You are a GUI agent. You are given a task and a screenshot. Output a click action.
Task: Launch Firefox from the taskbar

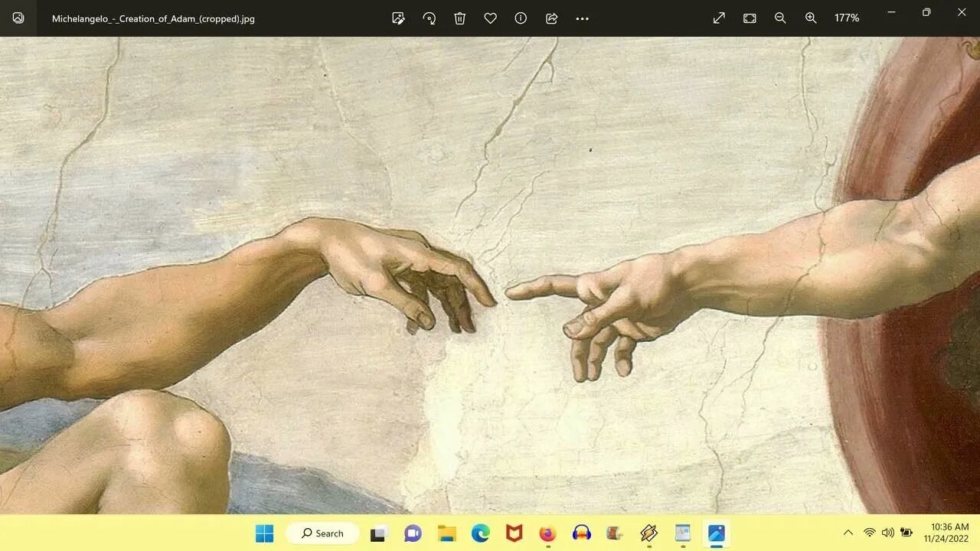point(547,533)
